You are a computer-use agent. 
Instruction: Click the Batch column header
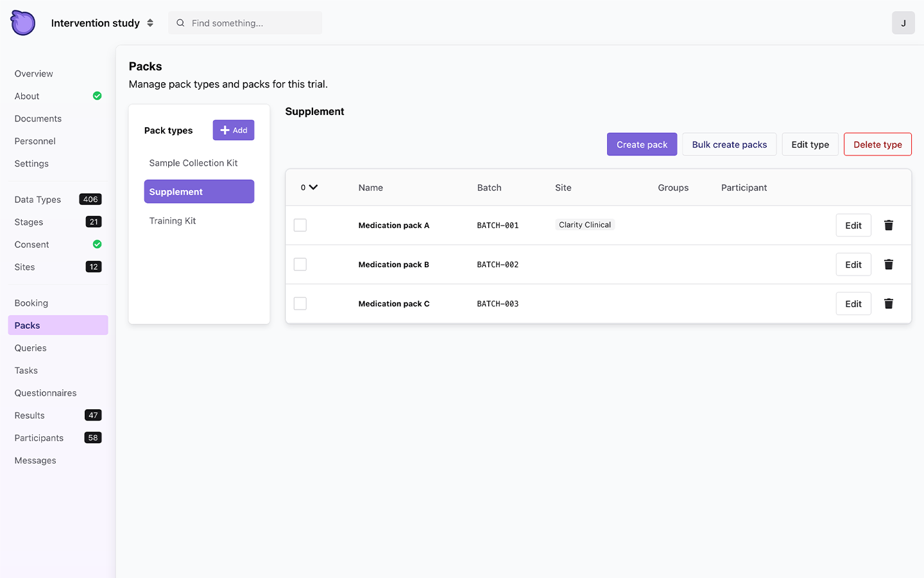[x=489, y=188]
